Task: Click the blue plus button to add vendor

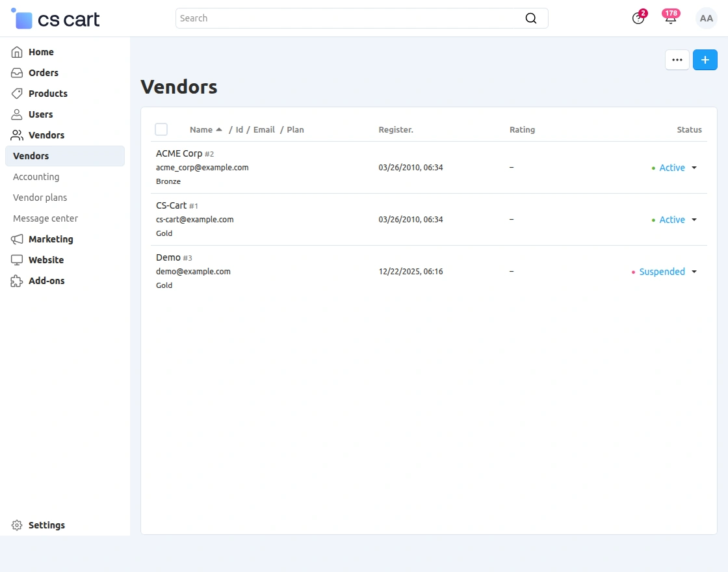Action: point(705,60)
